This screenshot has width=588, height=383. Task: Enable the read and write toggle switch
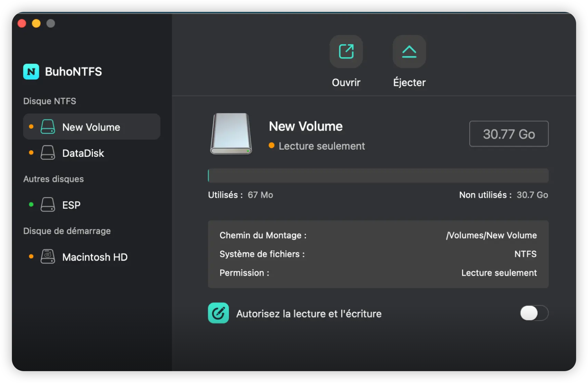click(x=534, y=313)
